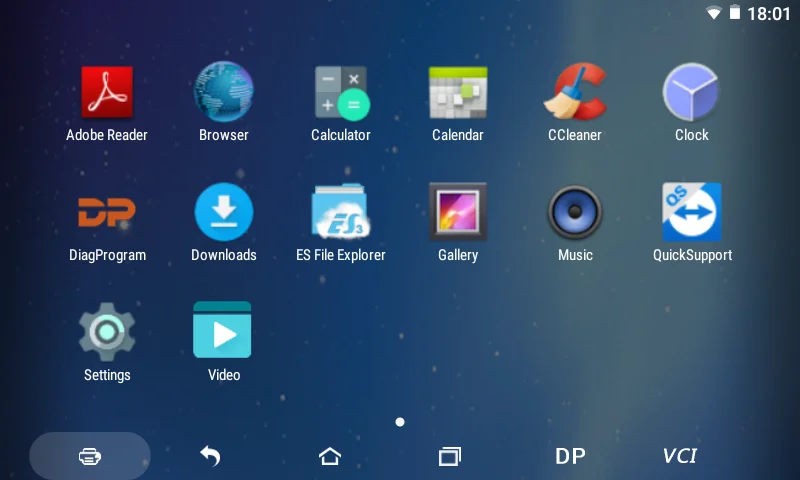Show recent apps overview
The width and height of the screenshot is (800, 480).
pyautogui.click(x=449, y=456)
